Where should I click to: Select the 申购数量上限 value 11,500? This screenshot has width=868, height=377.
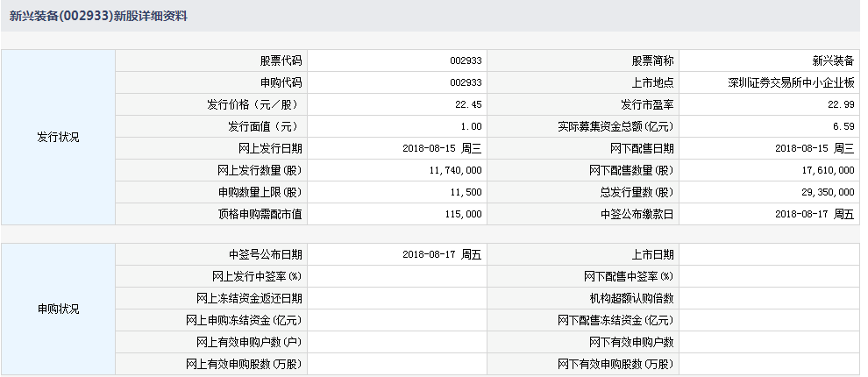click(x=464, y=192)
